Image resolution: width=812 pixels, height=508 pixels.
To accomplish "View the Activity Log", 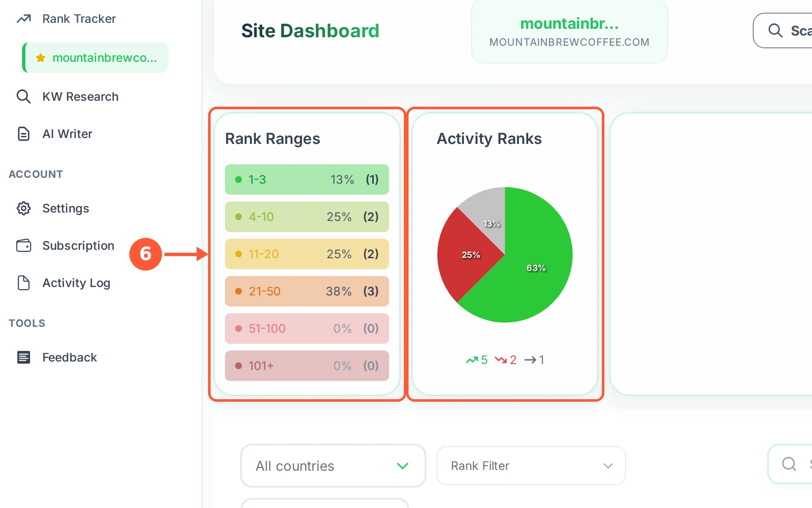I will pyautogui.click(x=76, y=283).
